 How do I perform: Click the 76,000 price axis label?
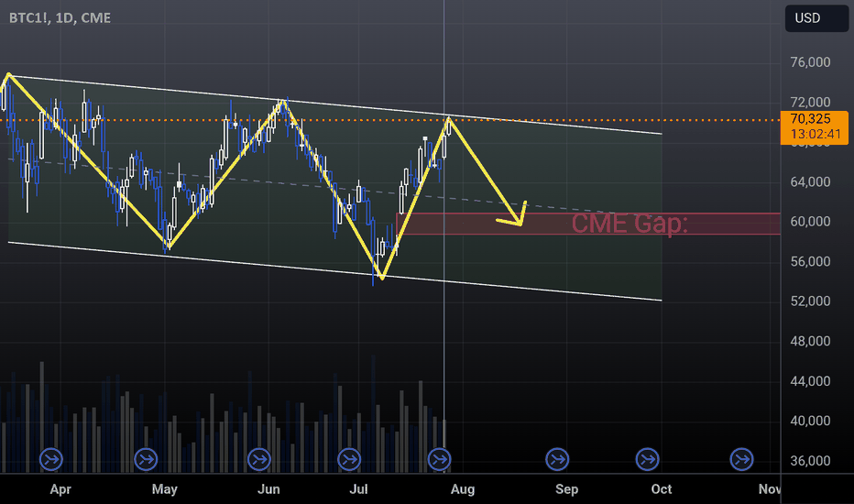(x=810, y=62)
